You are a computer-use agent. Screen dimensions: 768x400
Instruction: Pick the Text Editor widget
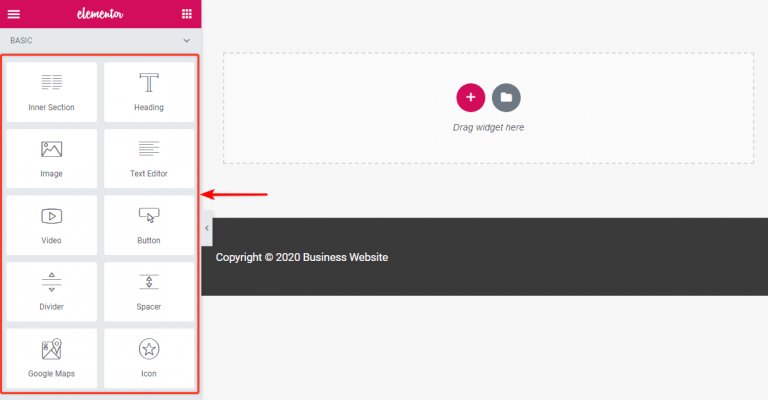pos(149,158)
